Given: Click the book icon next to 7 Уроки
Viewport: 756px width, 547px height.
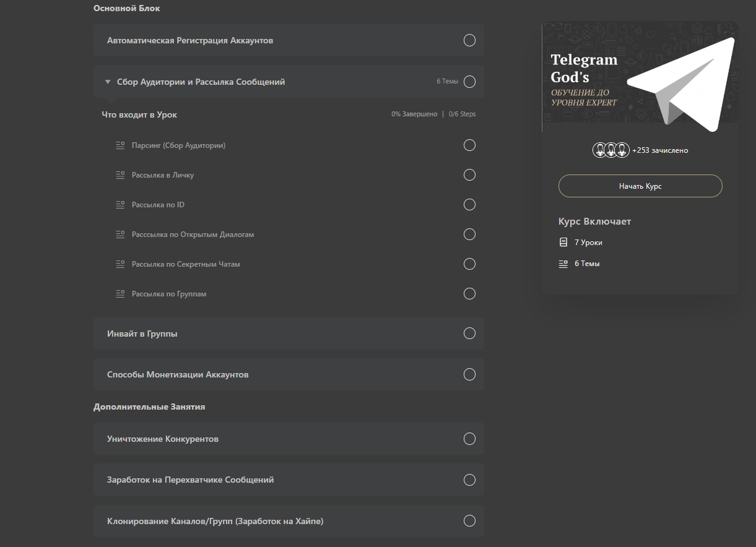Looking at the screenshot, I should pyautogui.click(x=563, y=243).
